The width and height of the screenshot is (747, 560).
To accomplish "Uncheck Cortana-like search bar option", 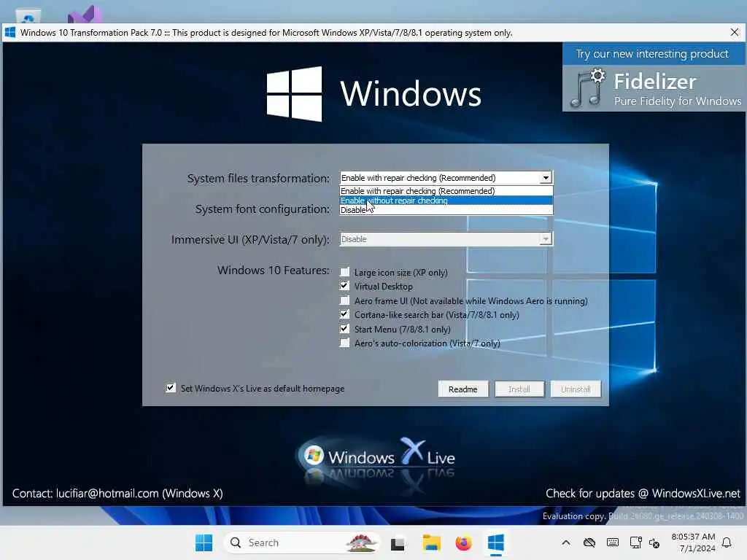I will click(x=344, y=314).
